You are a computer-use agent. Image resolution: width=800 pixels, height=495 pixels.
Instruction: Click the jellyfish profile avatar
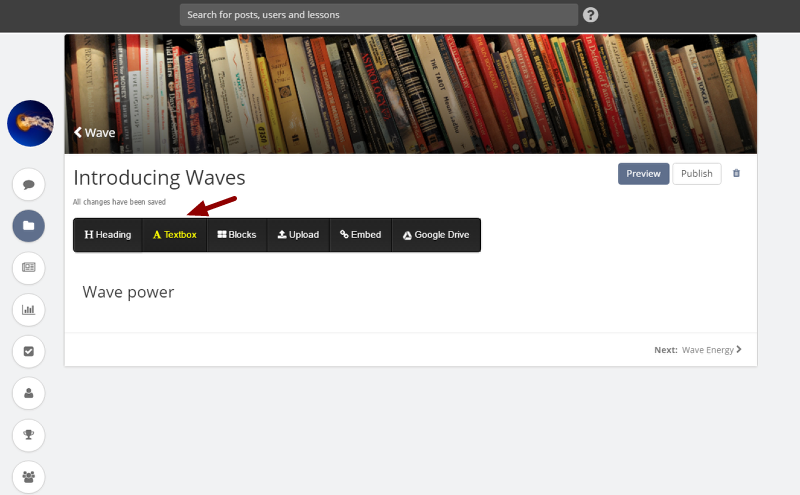(x=30, y=123)
